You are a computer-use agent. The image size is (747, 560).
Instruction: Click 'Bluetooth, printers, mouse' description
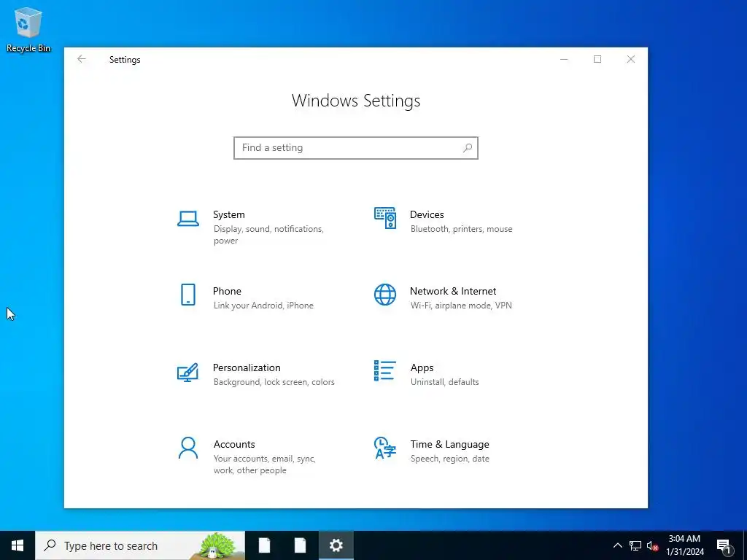[462, 229]
